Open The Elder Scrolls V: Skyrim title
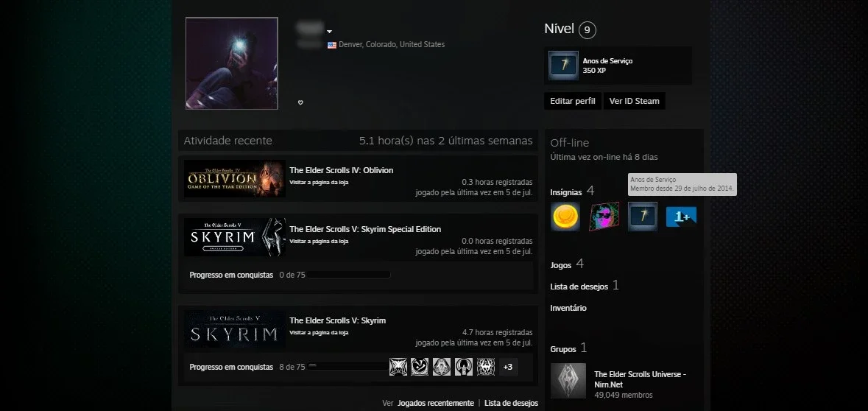 (x=338, y=320)
